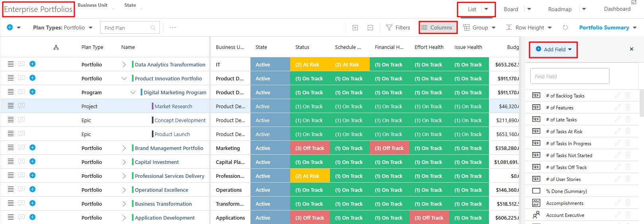Switch to the Board view tab

click(x=511, y=9)
